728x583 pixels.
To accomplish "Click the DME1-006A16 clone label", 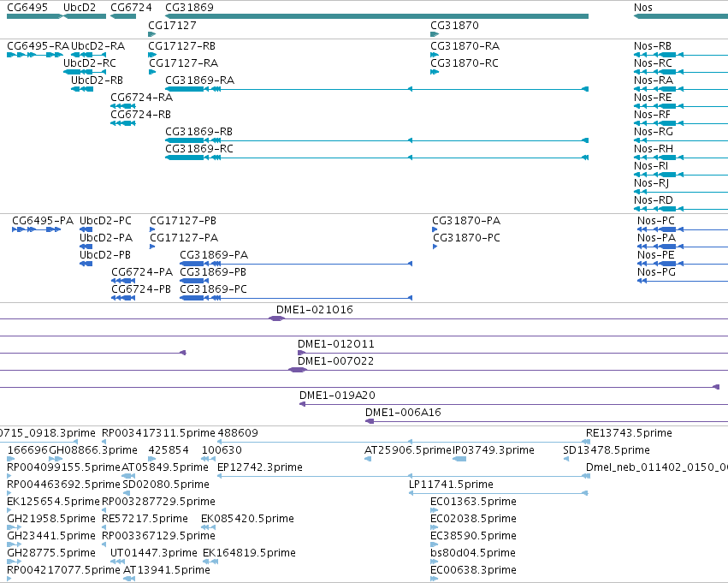I will coord(403,413).
